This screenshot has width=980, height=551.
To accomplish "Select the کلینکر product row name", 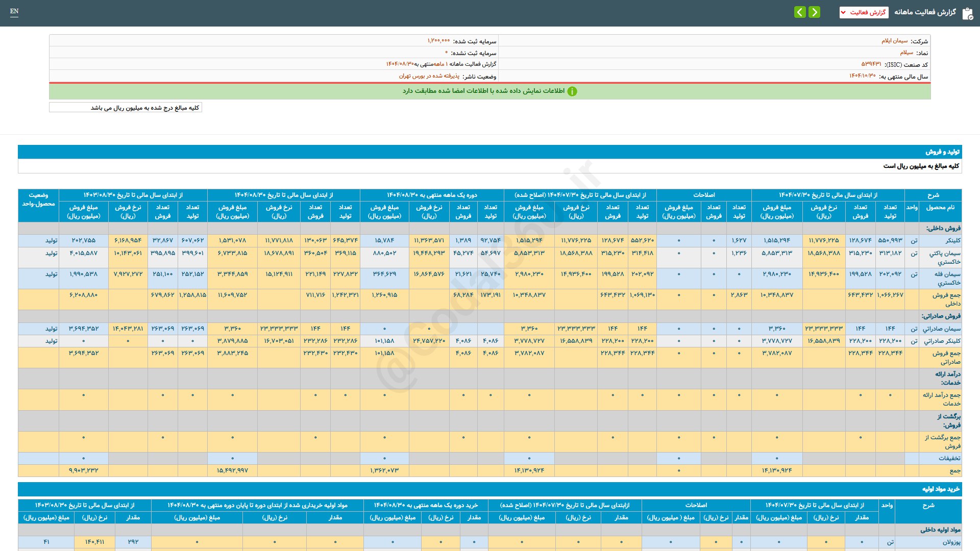I will (x=952, y=240).
